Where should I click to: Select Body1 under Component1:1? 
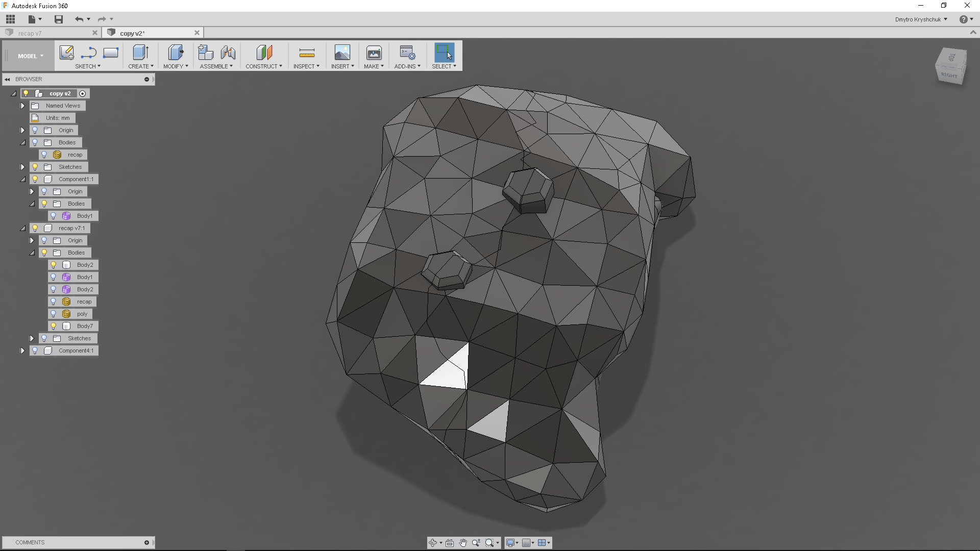click(x=85, y=216)
